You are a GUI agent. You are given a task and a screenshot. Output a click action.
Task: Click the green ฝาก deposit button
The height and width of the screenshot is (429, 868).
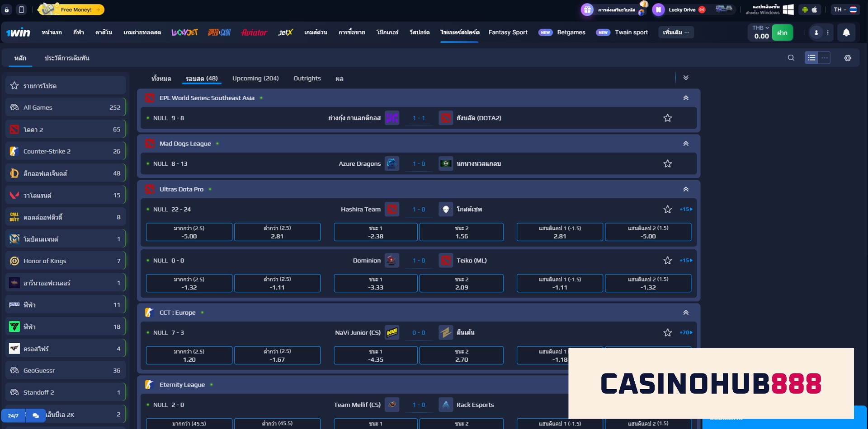(x=783, y=33)
